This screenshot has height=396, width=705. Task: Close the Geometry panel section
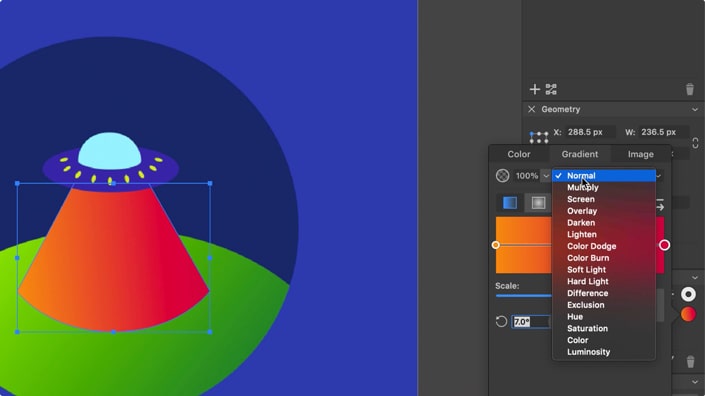click(x=531, y=109)
